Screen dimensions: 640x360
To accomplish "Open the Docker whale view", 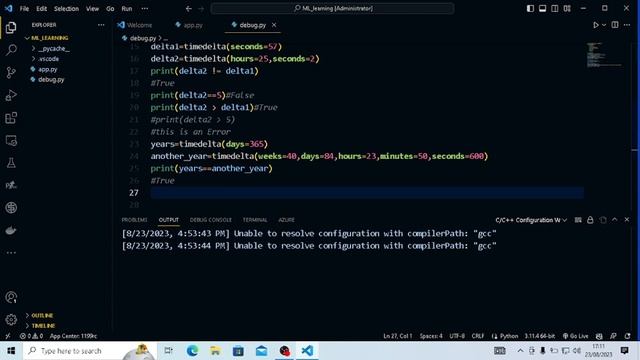I will [11, 231].
